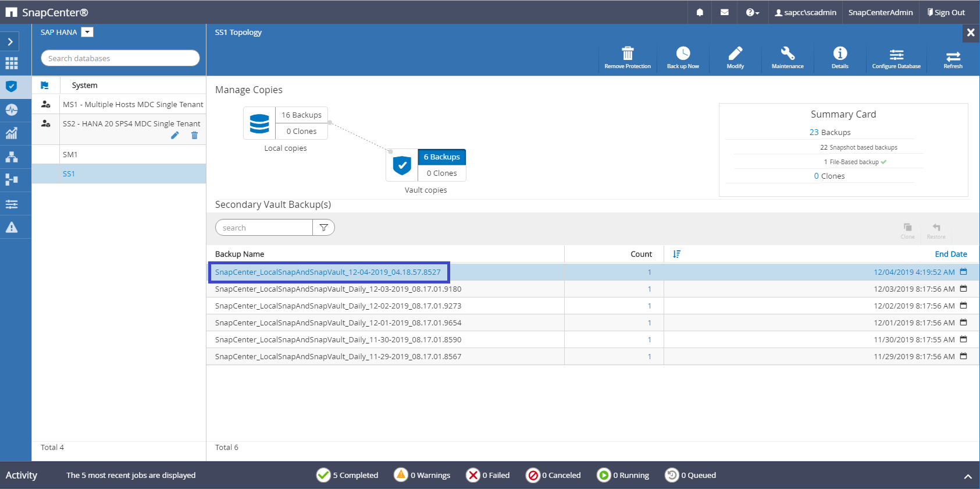Select the 16 Backups local copies
Viewport: 980px width, 489px height.
point(301,115)
